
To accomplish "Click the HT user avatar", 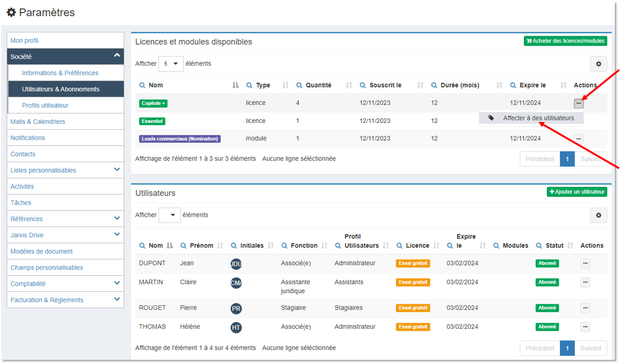I will [x=236, y=327].
